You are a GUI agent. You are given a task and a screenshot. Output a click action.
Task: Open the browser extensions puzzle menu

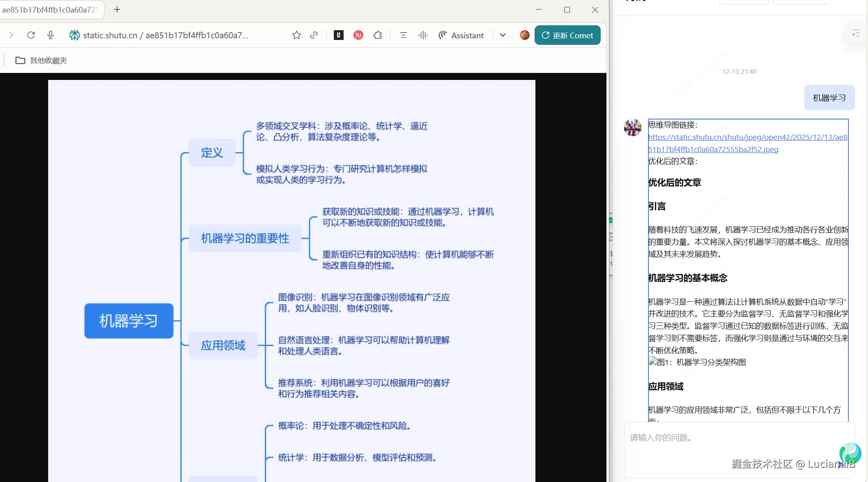pyautogui.click(x=377, y=35)
